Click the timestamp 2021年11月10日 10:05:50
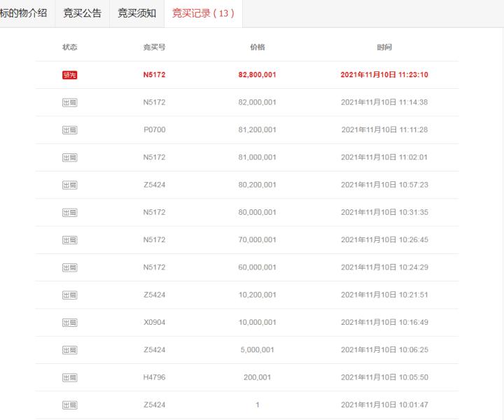 (x=384, y=377)
